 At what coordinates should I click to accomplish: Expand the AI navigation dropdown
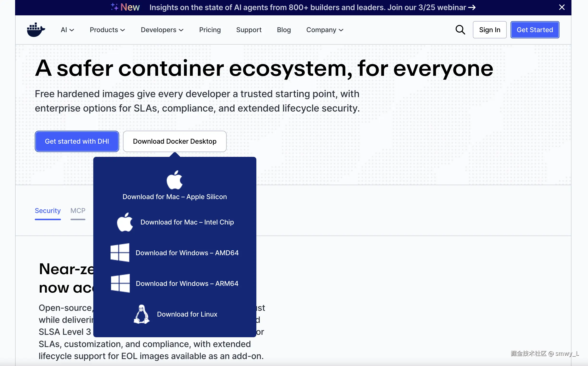(x=67, y=30)
